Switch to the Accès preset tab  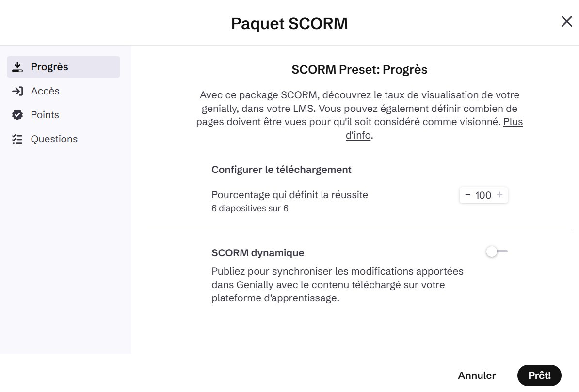[x=45, y=91]
